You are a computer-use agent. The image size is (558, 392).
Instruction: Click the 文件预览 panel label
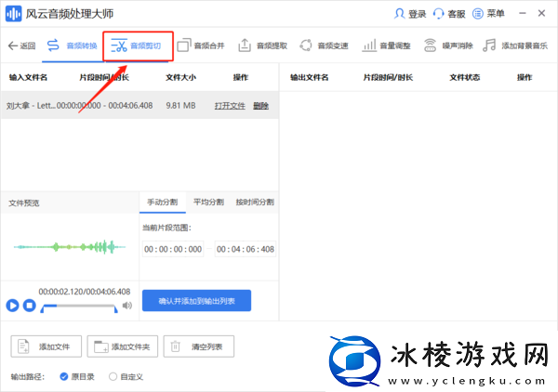pyautogui.click(x=24, y=203)
